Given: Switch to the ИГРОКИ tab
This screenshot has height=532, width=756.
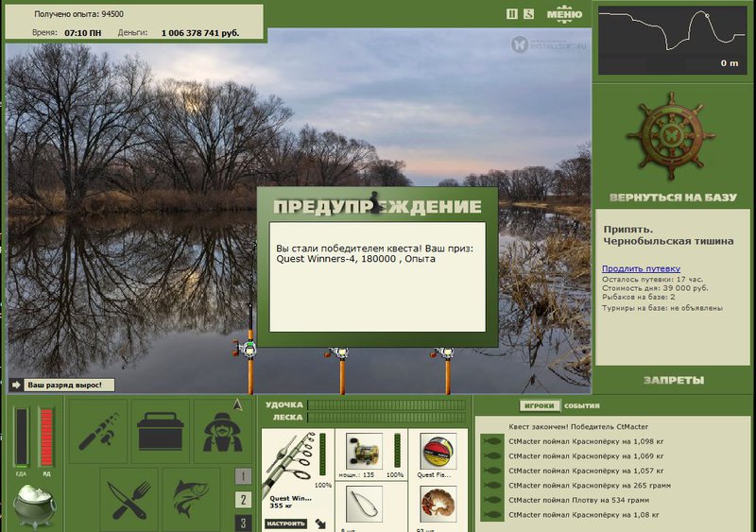Looking at the screenshot, I should pyautogui.click(x=539, y=405).
